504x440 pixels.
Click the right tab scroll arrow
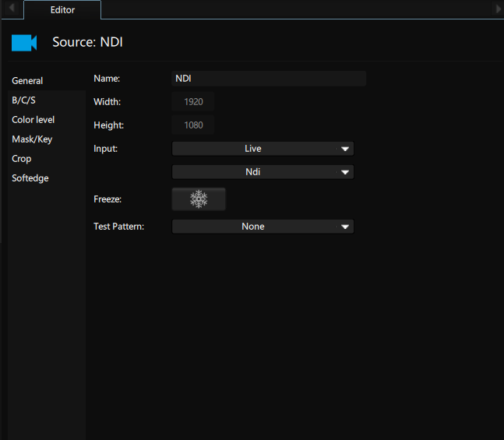(x=498, y=9)
